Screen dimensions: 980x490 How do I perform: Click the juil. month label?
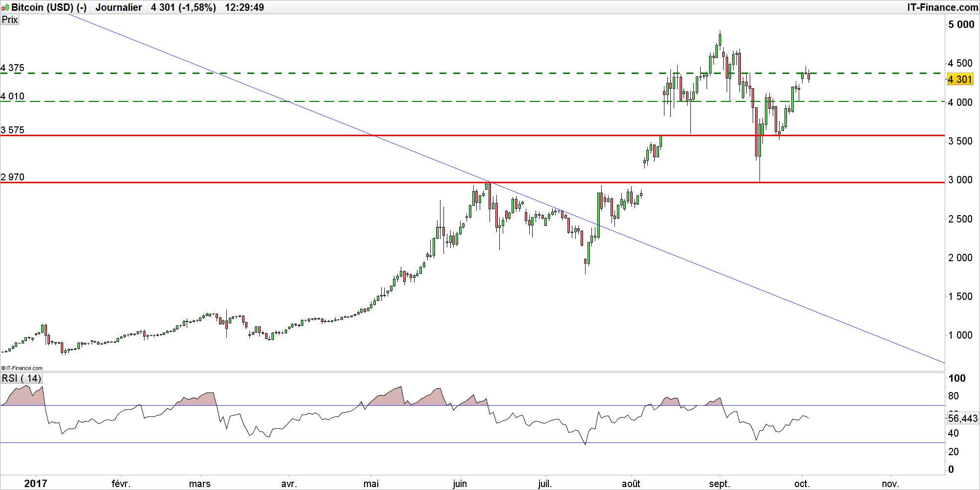pos(545,484)
